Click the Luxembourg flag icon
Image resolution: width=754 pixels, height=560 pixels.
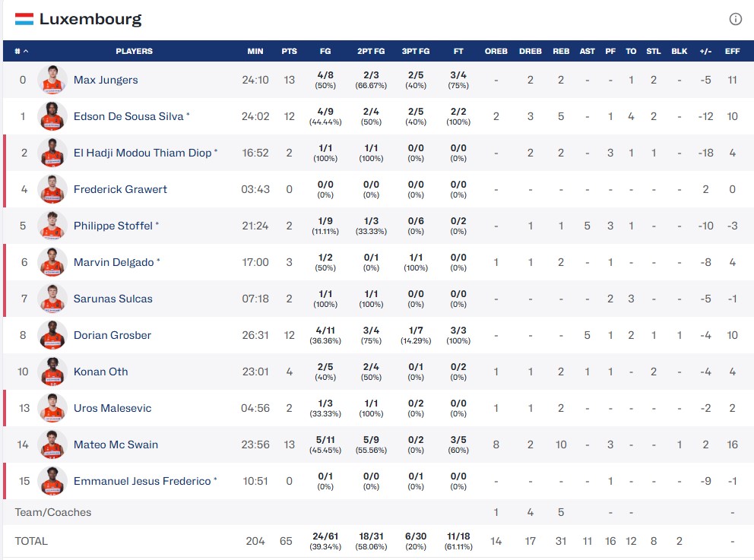(24, 19)
